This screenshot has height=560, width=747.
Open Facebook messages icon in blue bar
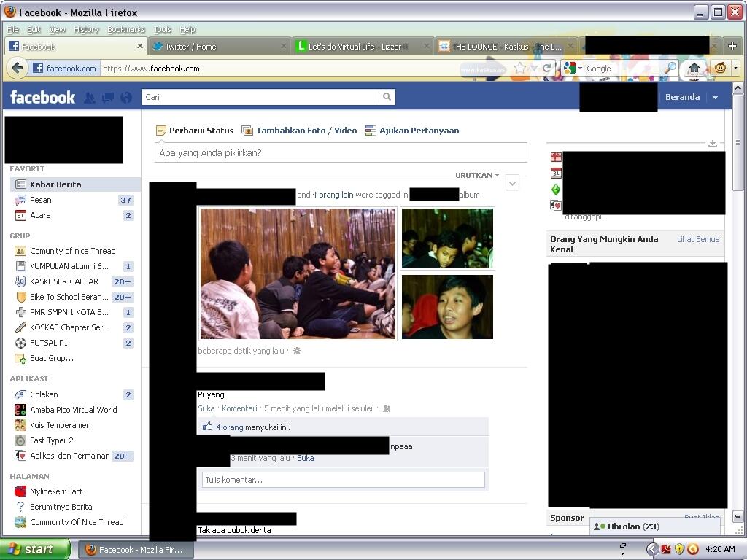(x=108, y=98)
